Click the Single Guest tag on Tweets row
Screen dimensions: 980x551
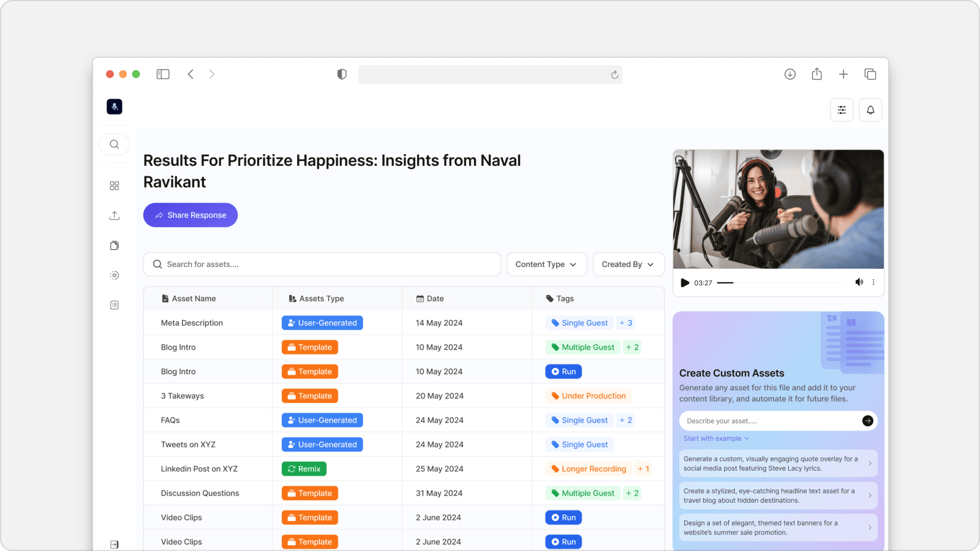pyautogui.click(x=579, y=444)
